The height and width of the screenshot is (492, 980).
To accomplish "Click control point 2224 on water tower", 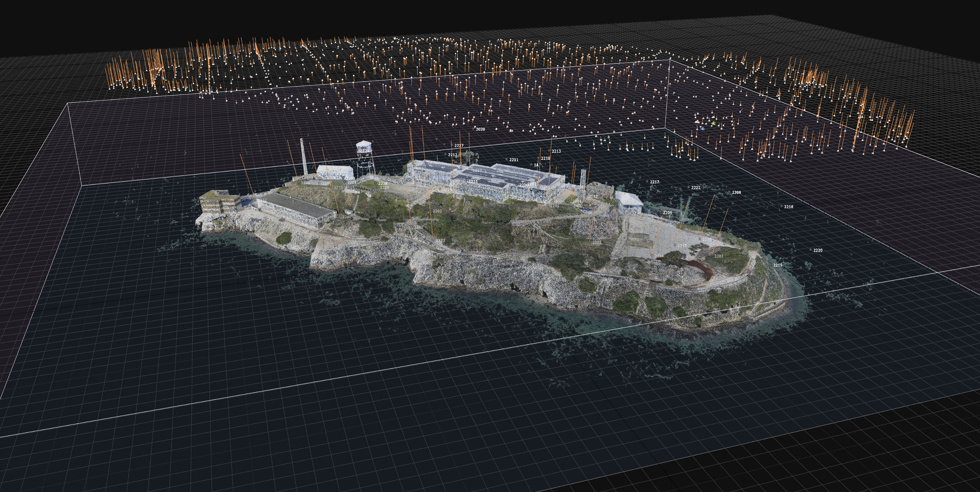I will coord(363,151).
